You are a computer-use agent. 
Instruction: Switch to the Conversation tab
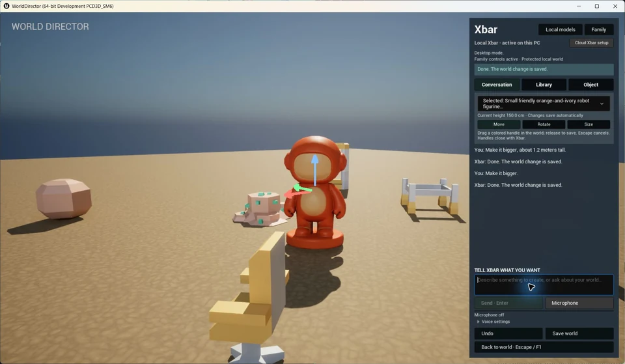(497, 85)
